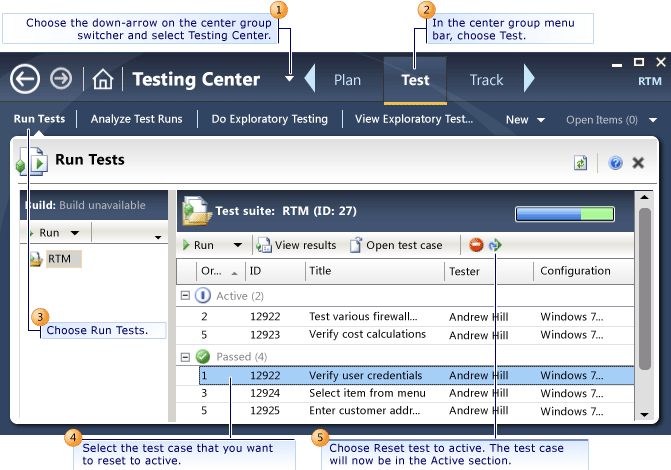Click left arrow before Plan tab

[310, 78]
